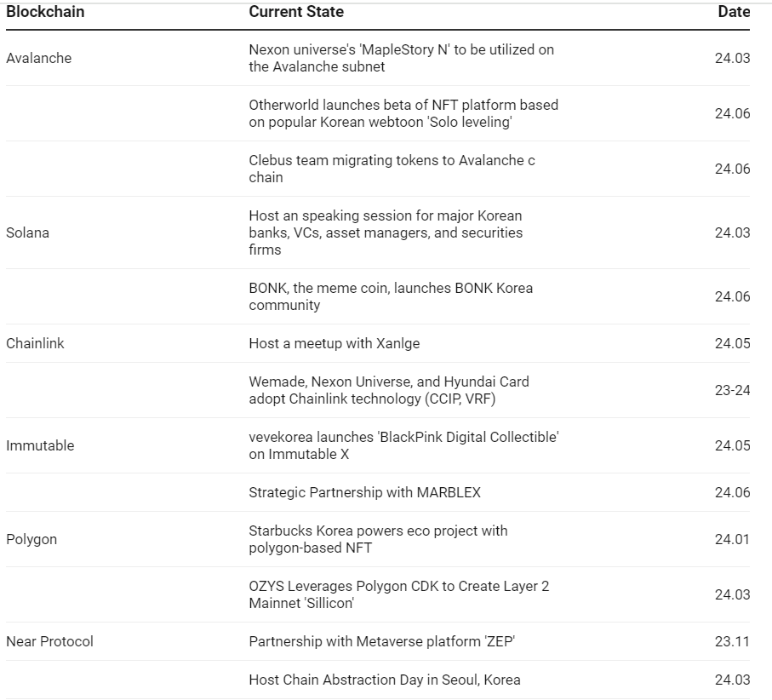
Task: Select the Avalanche blockchain cell
Action: pos(39,58)
